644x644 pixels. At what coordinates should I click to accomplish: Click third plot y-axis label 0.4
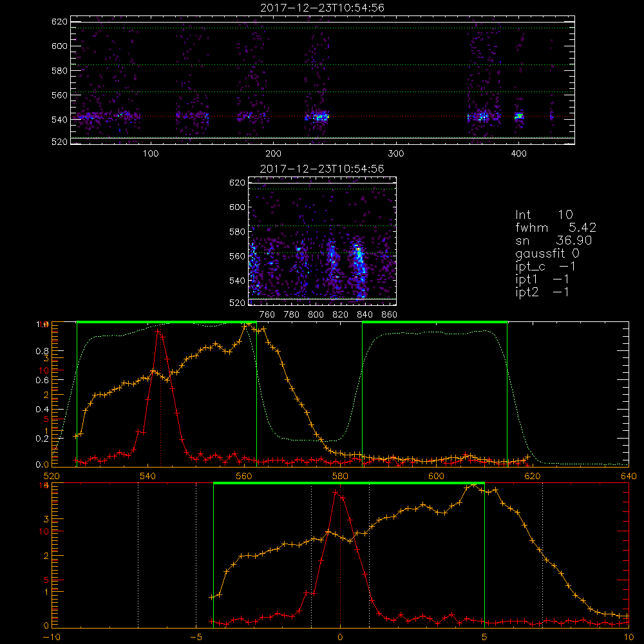[43, 409]
